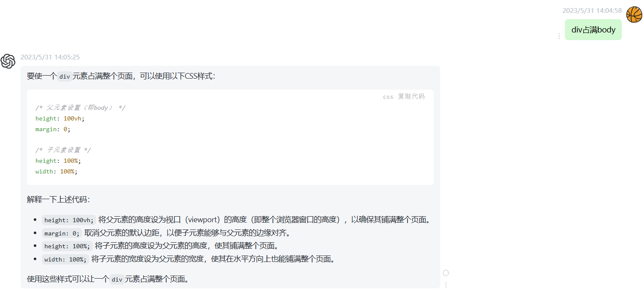Click the '/* 子元素设置 */' comment line
644x291 pixels.
(63, 150)
